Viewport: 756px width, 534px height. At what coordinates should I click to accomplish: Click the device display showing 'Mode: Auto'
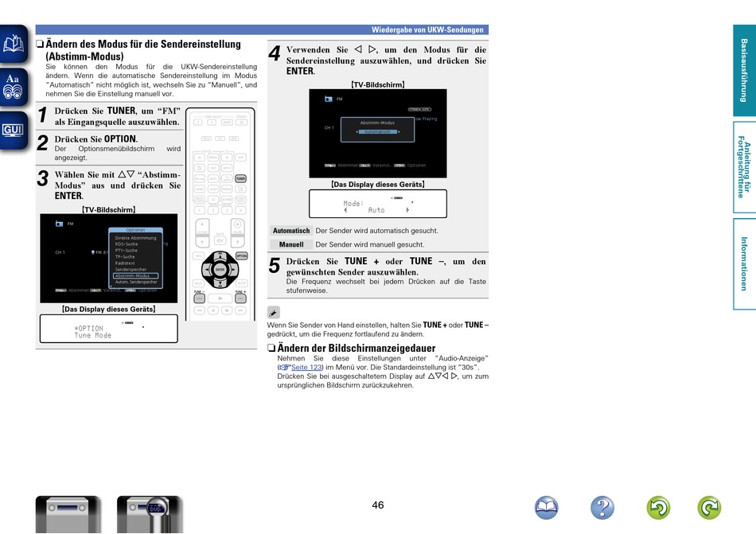(x=378, y=204)
